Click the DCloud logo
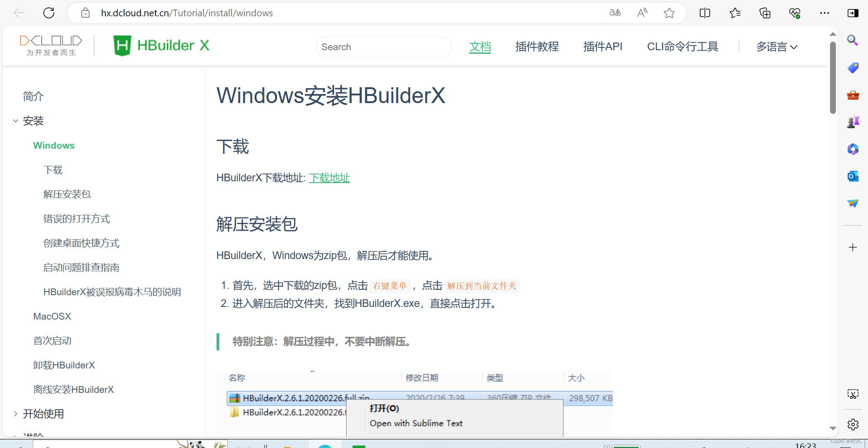 point(51,46)
